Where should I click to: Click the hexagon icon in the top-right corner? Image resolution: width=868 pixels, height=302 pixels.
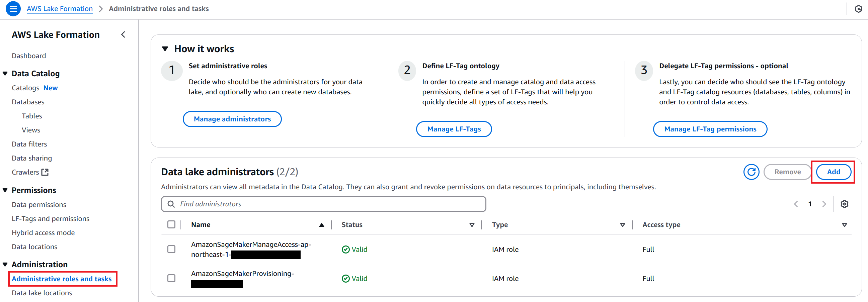[x=858, y=9]
